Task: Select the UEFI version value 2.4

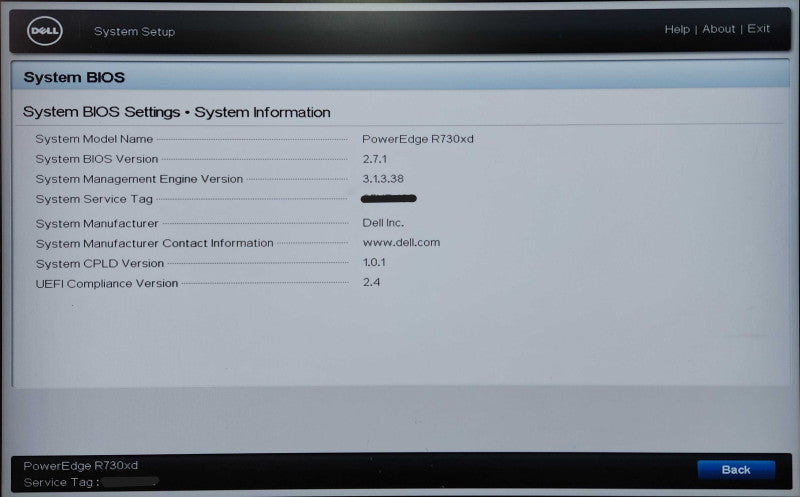Action: coord(371,282)
